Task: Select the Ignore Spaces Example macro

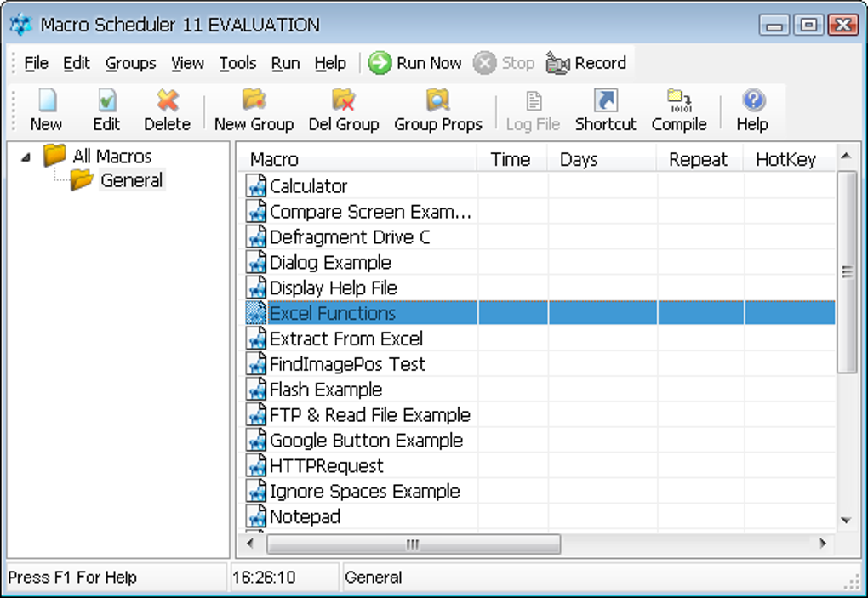Action: [x=365, y=491]
